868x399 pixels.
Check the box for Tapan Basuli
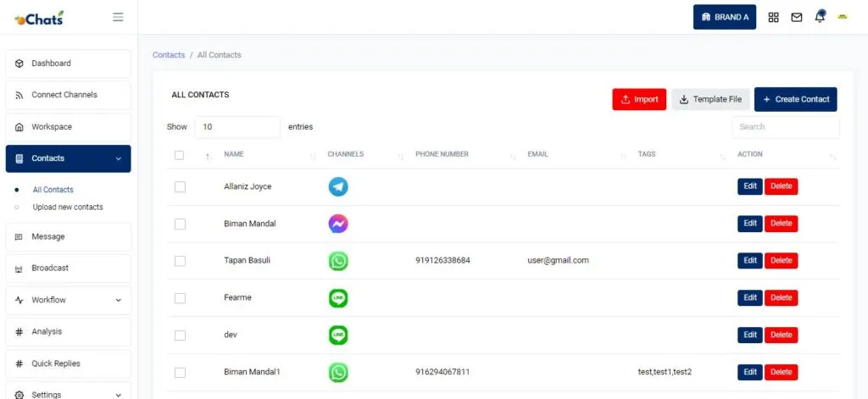[180, 261]
